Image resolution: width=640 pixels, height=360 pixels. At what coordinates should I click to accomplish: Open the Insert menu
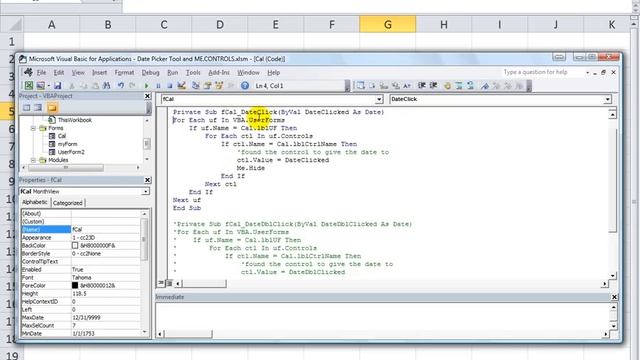(99, 72)
